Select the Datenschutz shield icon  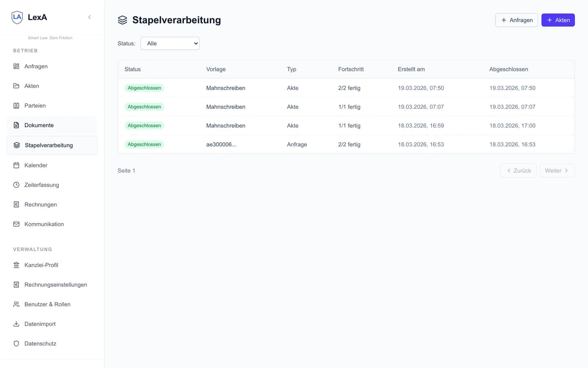pos(16,343)
